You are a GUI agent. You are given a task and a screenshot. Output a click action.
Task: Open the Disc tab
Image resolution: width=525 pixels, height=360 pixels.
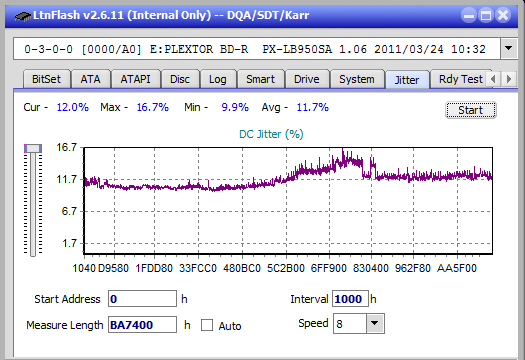pyautogui.click(x=180, y=79)
